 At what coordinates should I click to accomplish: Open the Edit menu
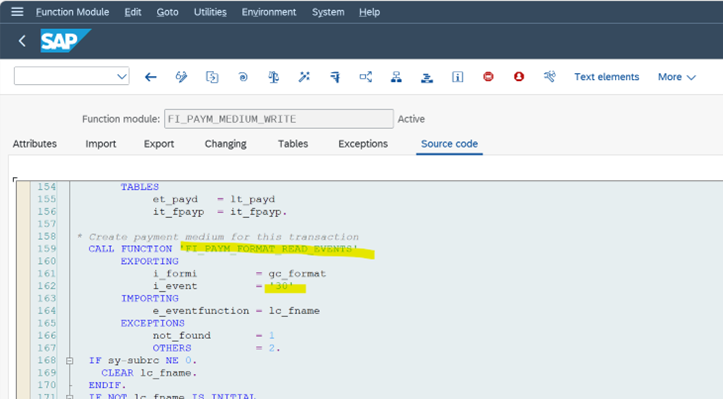click(x=133, y=12)
